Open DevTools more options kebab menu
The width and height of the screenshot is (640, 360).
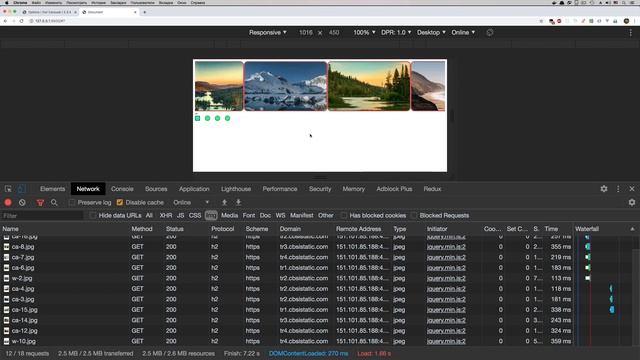(618, 189)
